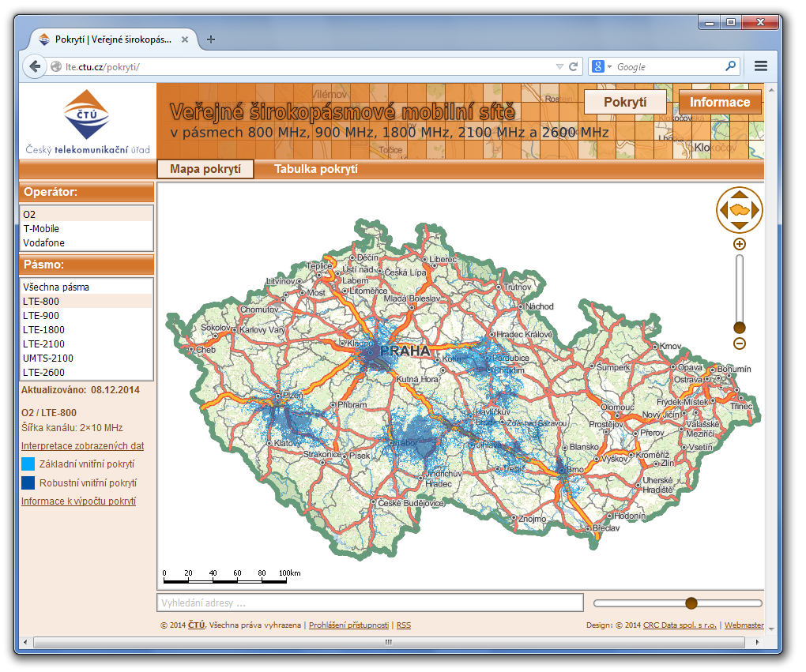Zoom in with plus icon
Image resolution: width=806 pixels, height=672 pixels.
click(x=739, y=244)
